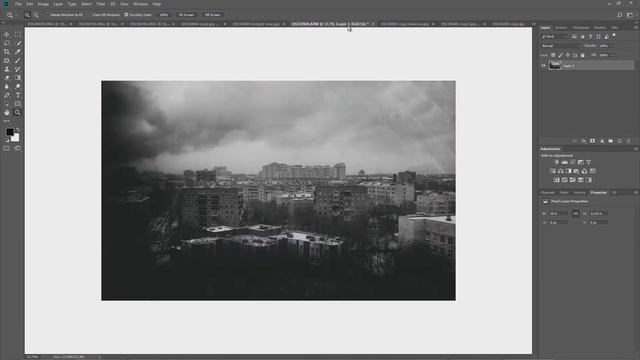640x360 pixels.
Task: Select the Crop tool
Action: 7,52
